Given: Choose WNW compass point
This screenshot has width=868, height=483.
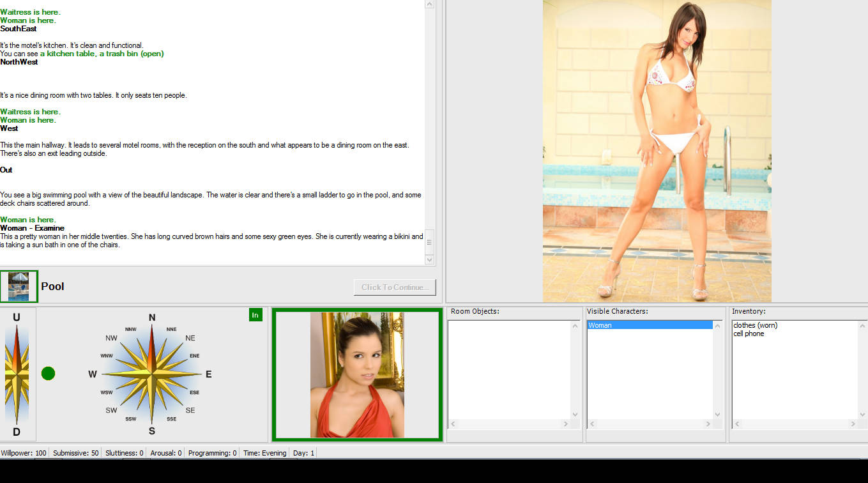Looking at the screenshot, I should tap(107, 356).
